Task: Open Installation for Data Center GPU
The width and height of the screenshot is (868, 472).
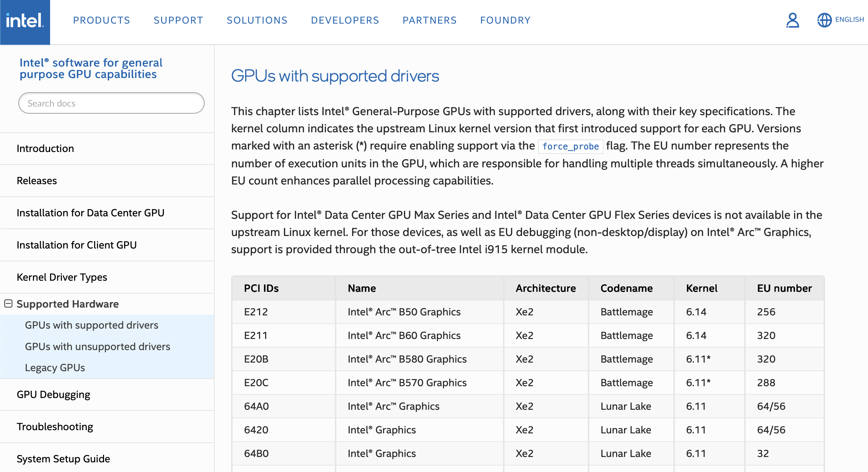Action: coord(91,213)
